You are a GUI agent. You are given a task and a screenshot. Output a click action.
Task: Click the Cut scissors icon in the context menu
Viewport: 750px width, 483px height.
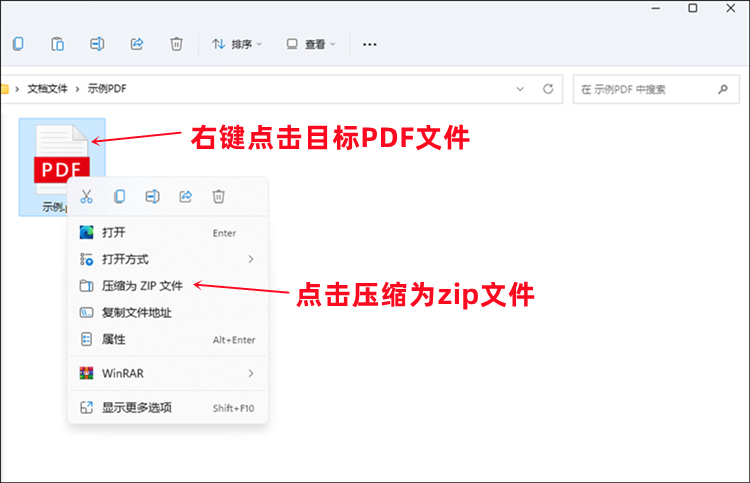coord(87,197)
